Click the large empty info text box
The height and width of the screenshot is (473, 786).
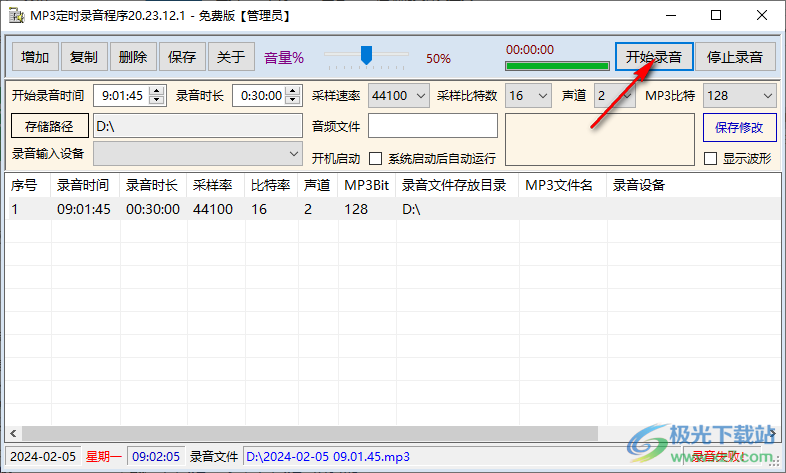pos(600,139)
